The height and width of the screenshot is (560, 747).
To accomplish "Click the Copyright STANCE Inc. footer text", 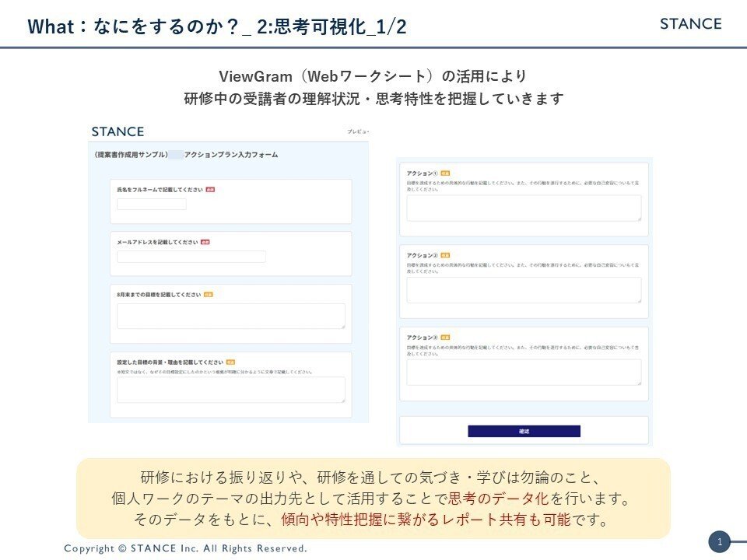I will [185, 548].
